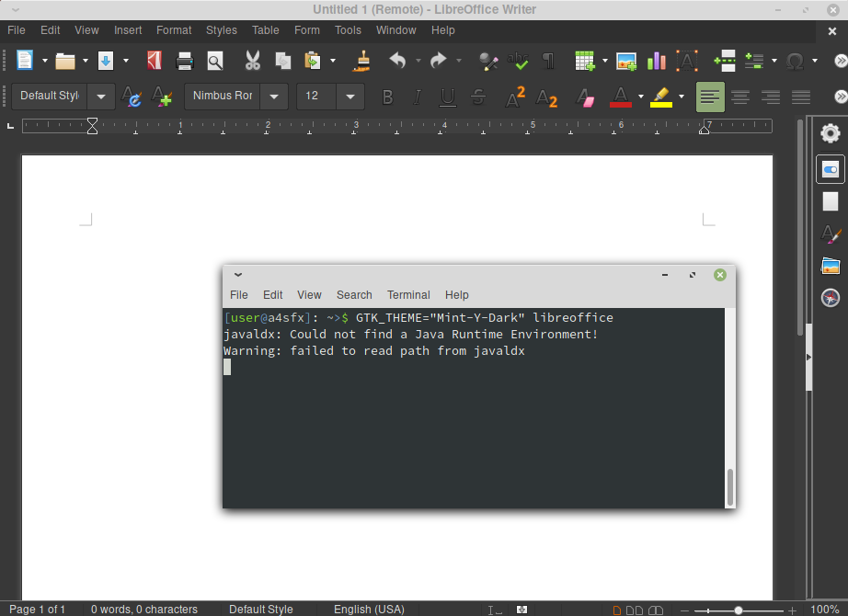The image size is (848, 616).
Task: Align text right
Action: (x=771, y=97)
